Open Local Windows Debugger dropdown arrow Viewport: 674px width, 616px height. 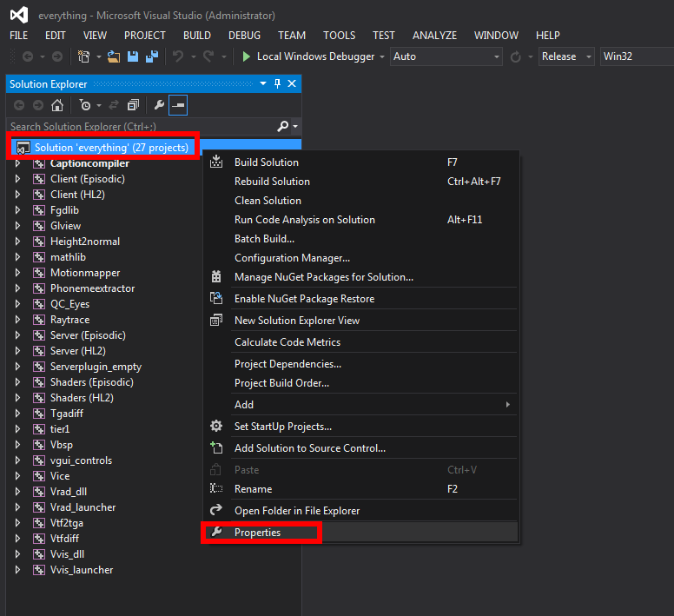click(x=381, y=56)
